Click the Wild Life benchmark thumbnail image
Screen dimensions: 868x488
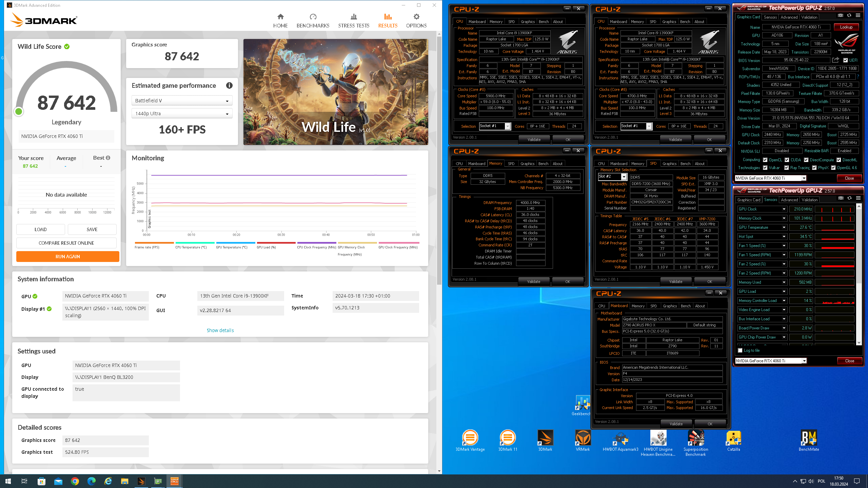click(336, 92)
